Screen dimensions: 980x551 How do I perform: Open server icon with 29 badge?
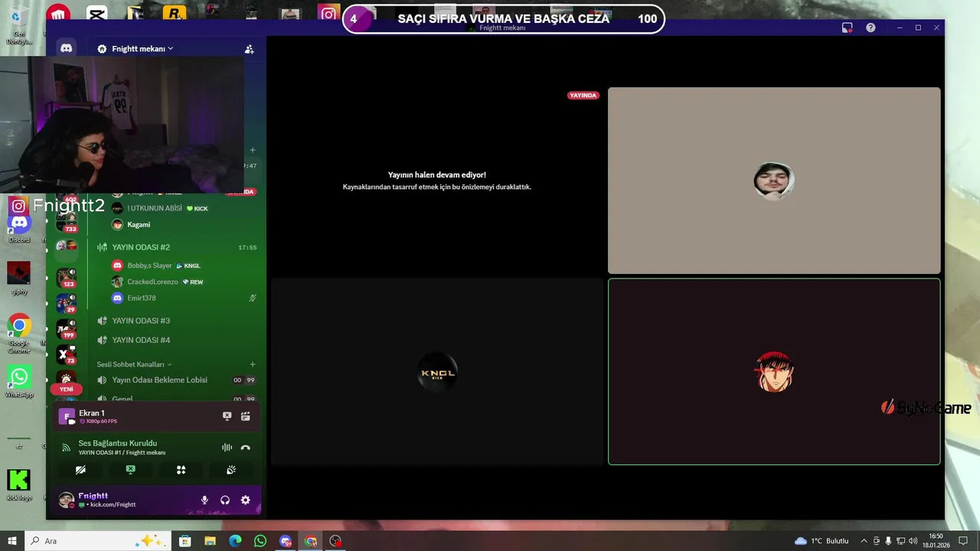pyautogui.click(x=67, y=303)
